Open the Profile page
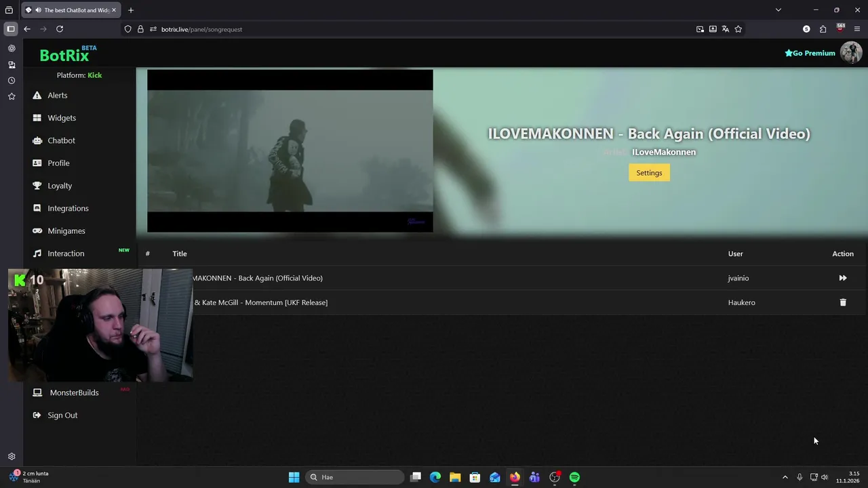 coord(58,163)
